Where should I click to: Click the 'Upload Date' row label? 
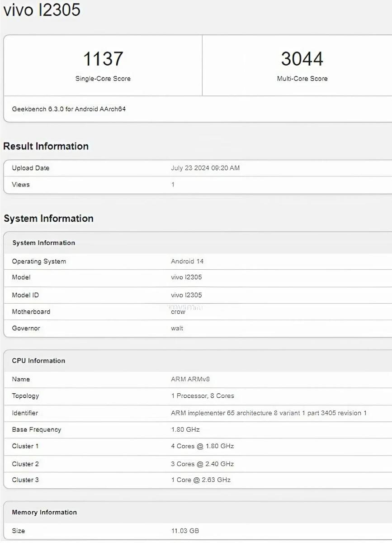(x=31, y=168)
